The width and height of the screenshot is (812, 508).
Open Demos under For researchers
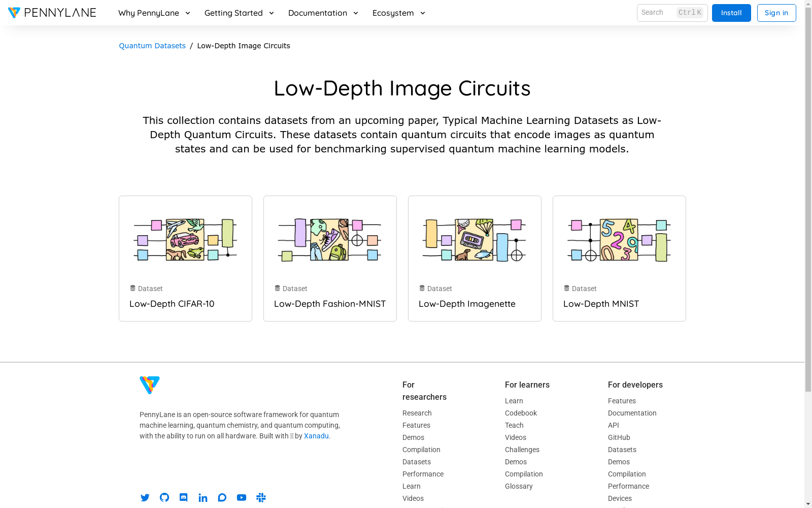pos(413,437)
